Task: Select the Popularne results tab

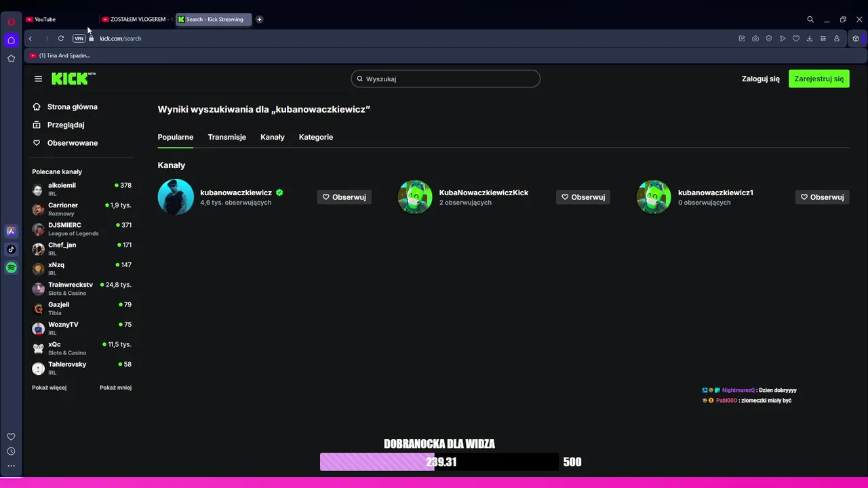Action: tap(176, 137)
